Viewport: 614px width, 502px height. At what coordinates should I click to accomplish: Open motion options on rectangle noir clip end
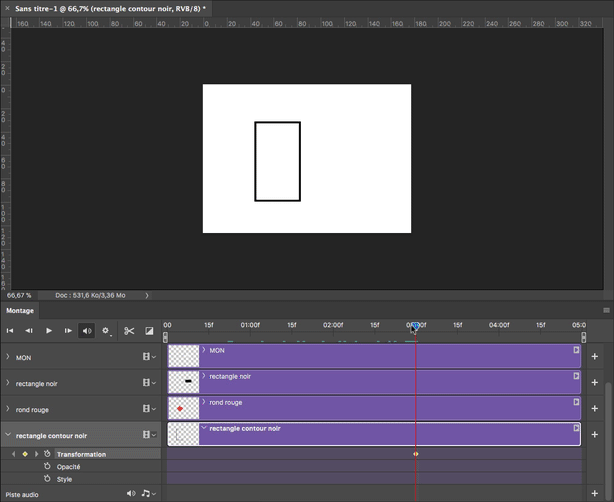576,376
